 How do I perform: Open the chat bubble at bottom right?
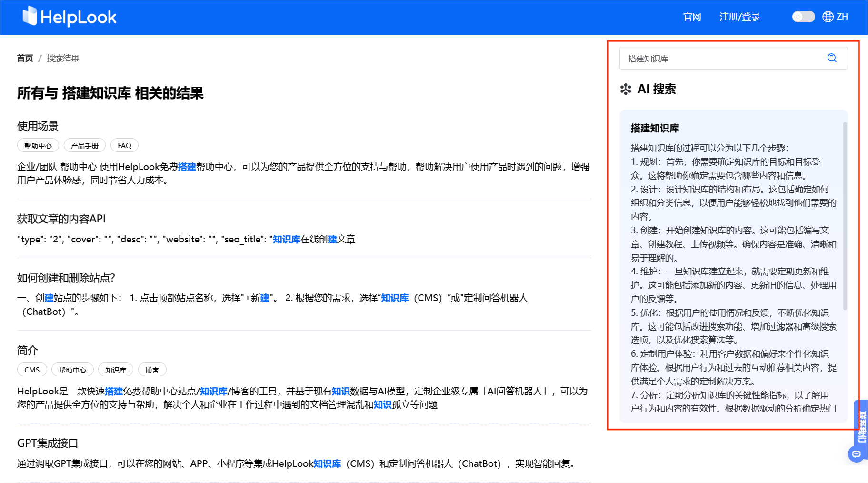click(856, 454)
